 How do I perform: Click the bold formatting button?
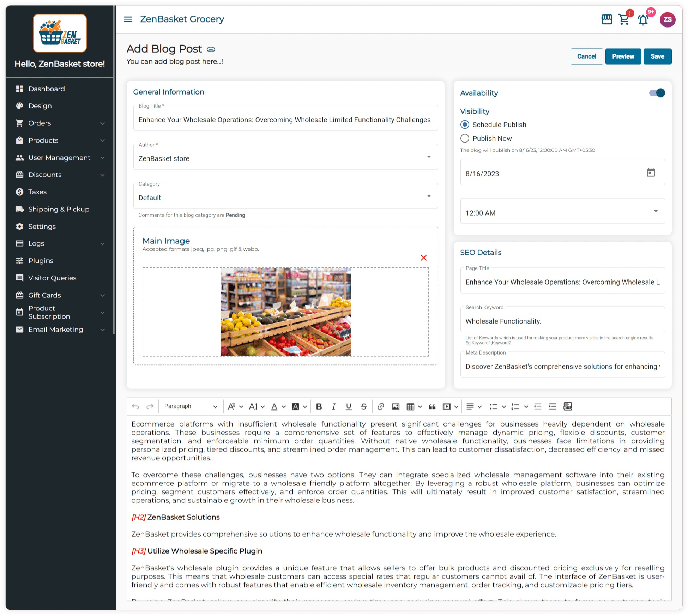click(x=319, y=406)
